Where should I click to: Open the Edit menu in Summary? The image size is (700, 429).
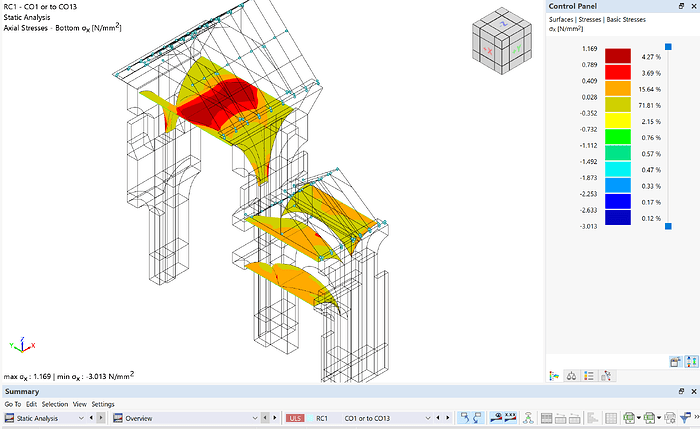[x=31, y=404]
